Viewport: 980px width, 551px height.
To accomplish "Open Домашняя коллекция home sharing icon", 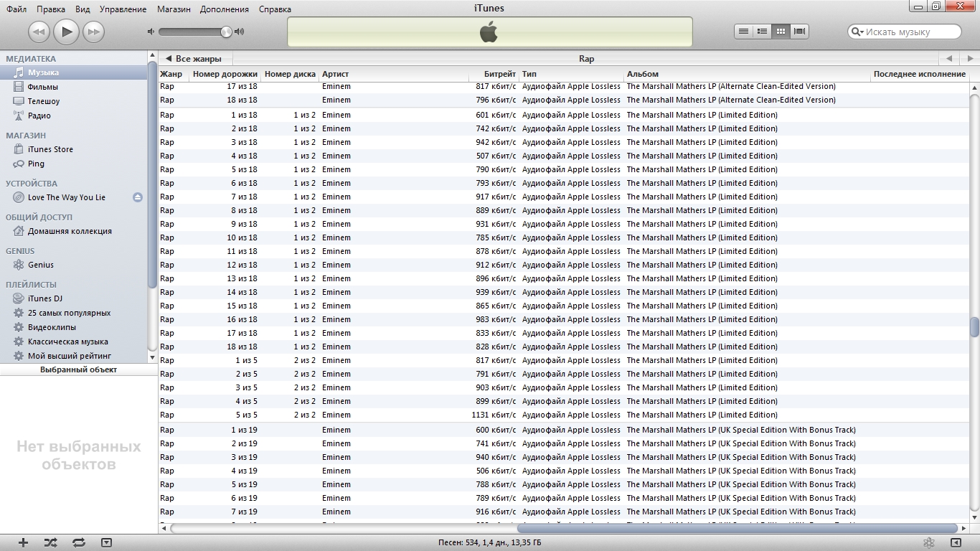I will point(19,231).
